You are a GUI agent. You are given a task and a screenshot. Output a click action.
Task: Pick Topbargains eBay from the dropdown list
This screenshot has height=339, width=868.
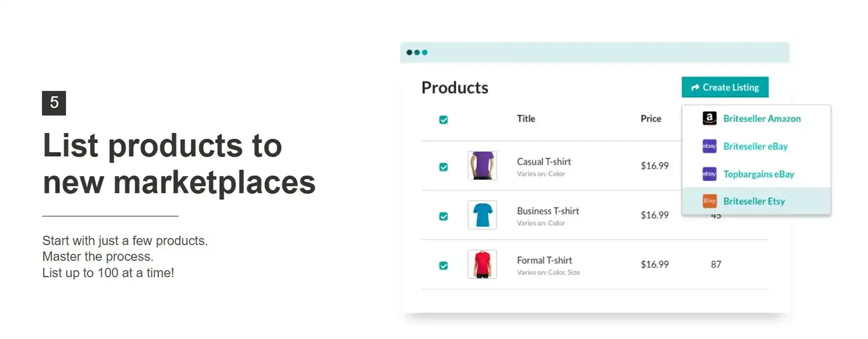point(758,174)
